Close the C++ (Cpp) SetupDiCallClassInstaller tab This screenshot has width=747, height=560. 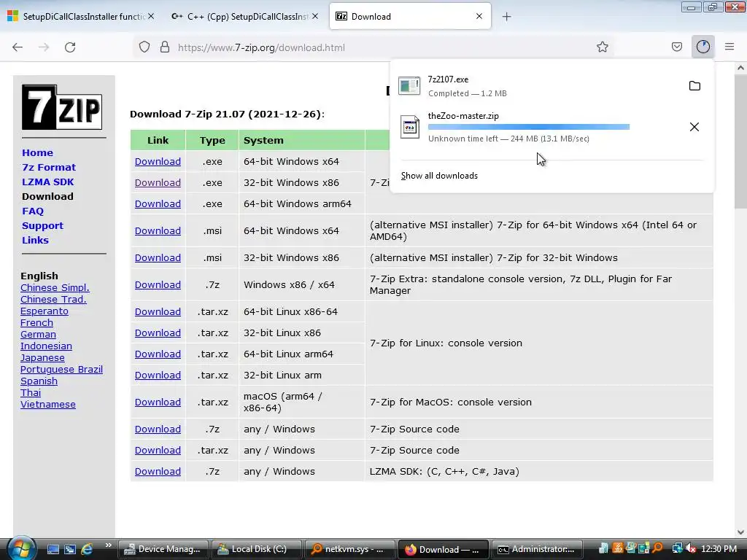pos(315,16)
